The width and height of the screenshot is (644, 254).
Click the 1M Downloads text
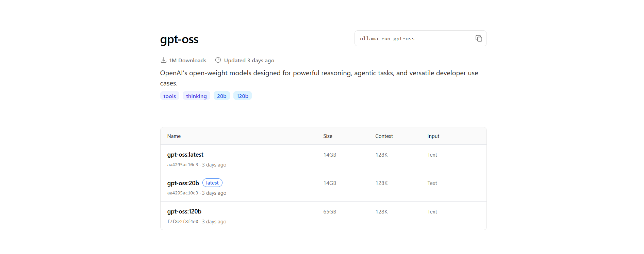(x=188, y=60)
